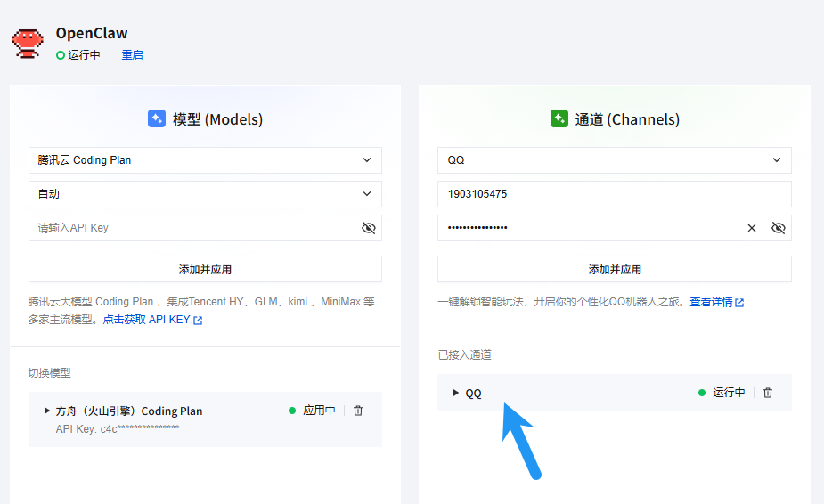
Task: Click the 重启 restart link
Action: coord(132,55)
